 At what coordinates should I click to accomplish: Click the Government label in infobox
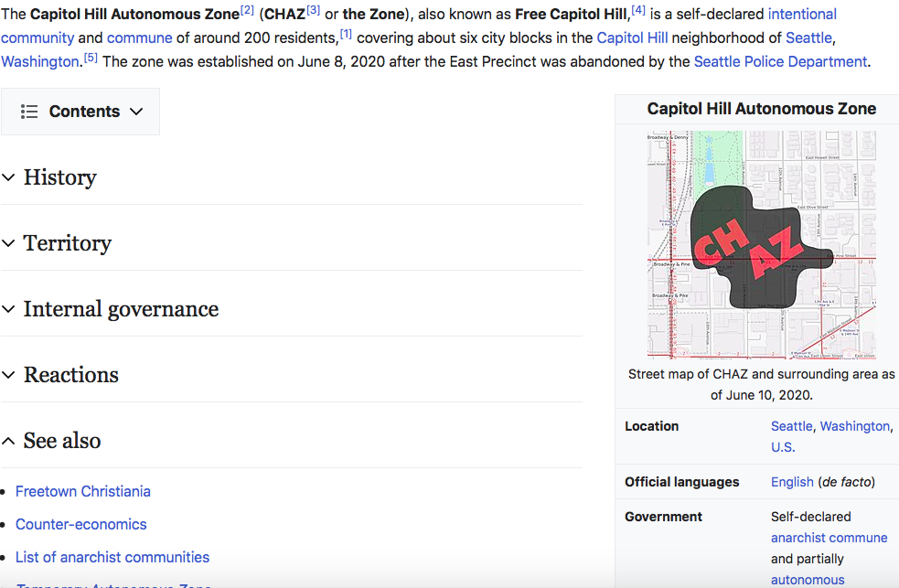tap(663, 517)
